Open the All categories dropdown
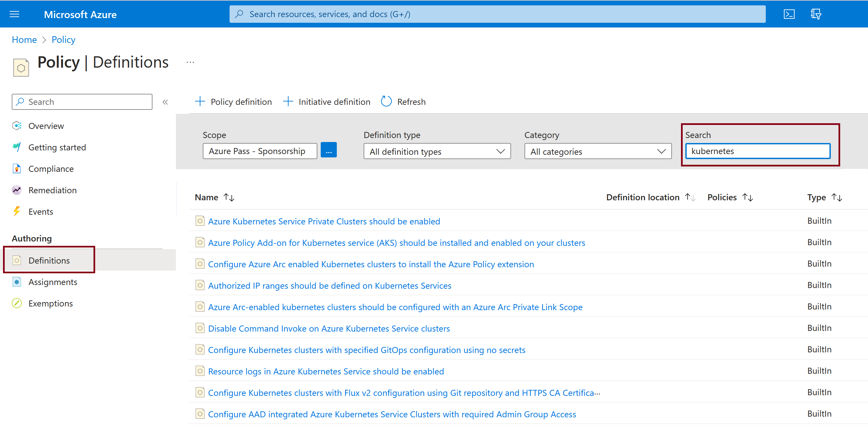 click(598, 151)
